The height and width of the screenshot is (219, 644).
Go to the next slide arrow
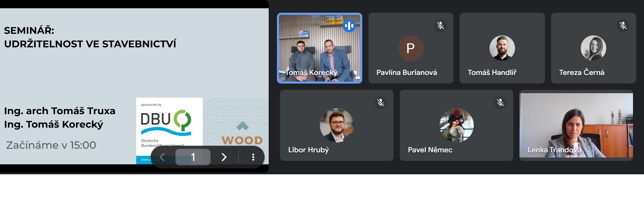click(x=224, y=157)
